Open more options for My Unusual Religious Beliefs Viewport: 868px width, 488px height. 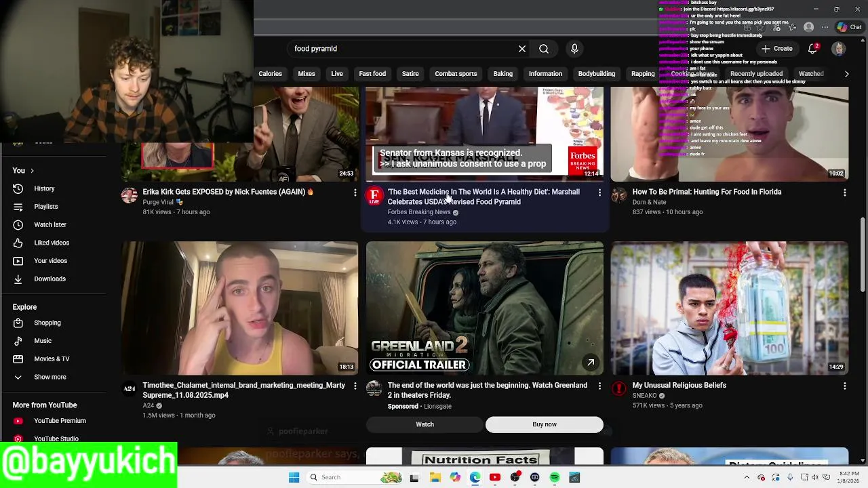tap(844, 386)
